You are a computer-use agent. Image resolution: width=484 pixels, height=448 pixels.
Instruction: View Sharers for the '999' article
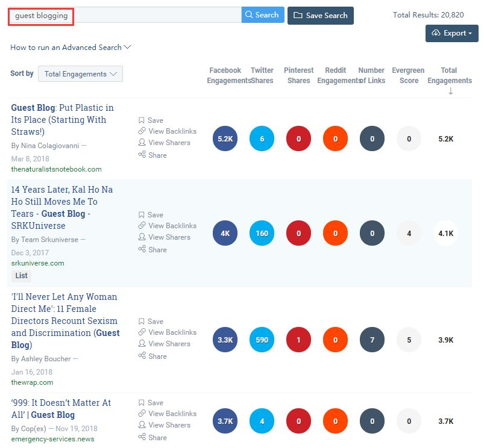pyautogui.click(x=164, y=425)
